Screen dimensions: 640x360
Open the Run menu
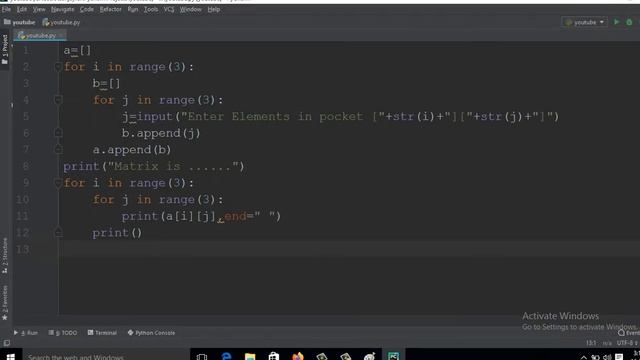pyautogui.click(x=133, y=9)
